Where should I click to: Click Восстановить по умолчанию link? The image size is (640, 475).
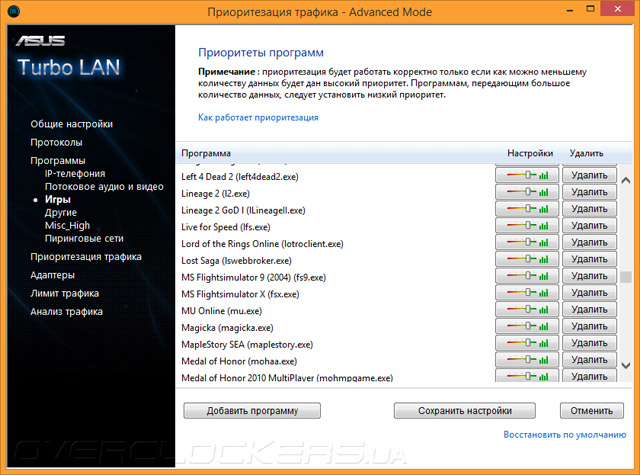pos(564,435)
